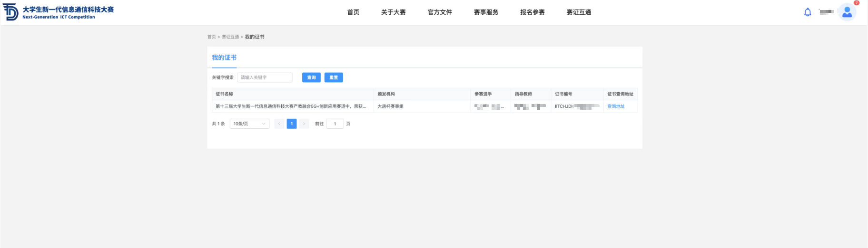The image size is (868, 248).
Task: Click 赛证互通 breadcrumb link
Action: click(x=230, y=37)
